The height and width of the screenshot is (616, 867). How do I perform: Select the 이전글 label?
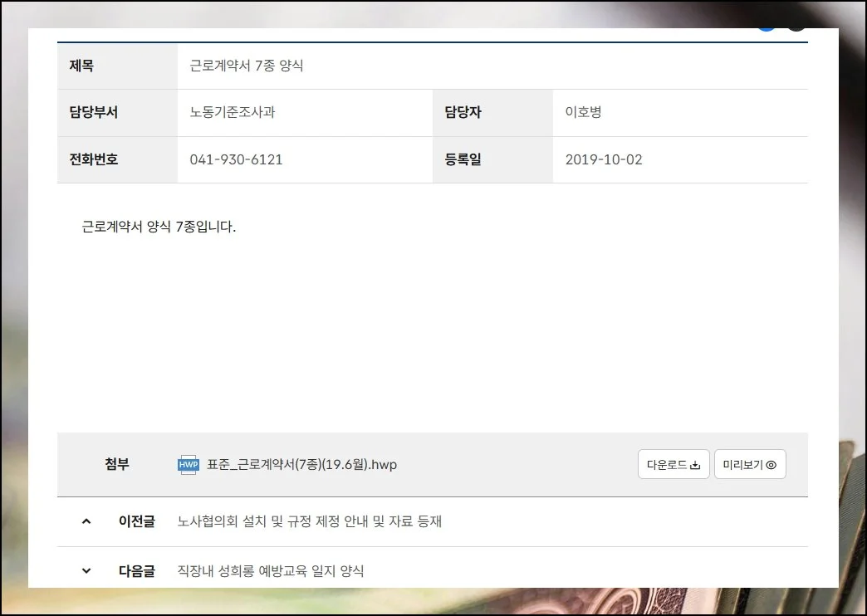(x=136, y=521)
